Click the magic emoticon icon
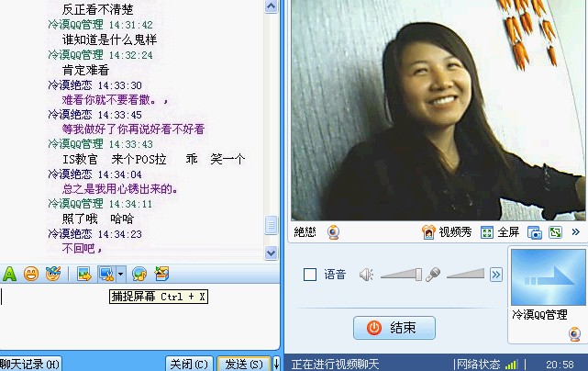The width and height of the screenshot is (588, 371). tap(53, 274)
